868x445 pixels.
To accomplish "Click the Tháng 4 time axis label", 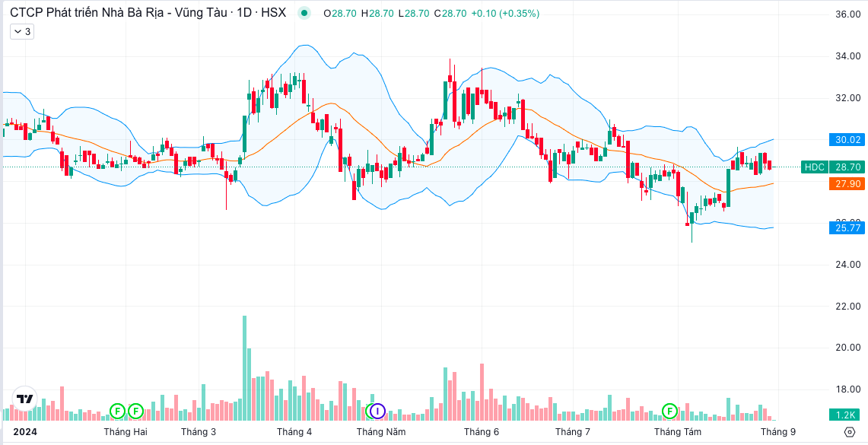I will tap(294, 432).
